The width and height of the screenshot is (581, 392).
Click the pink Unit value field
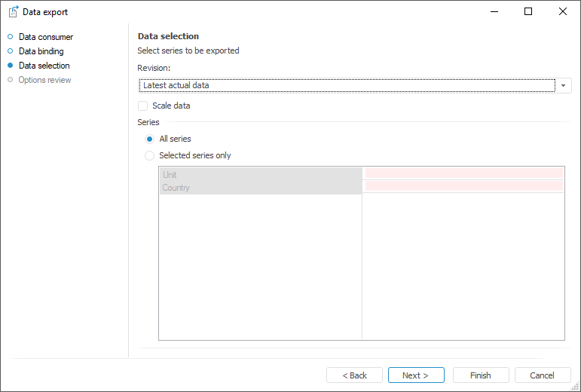(464, 173)
